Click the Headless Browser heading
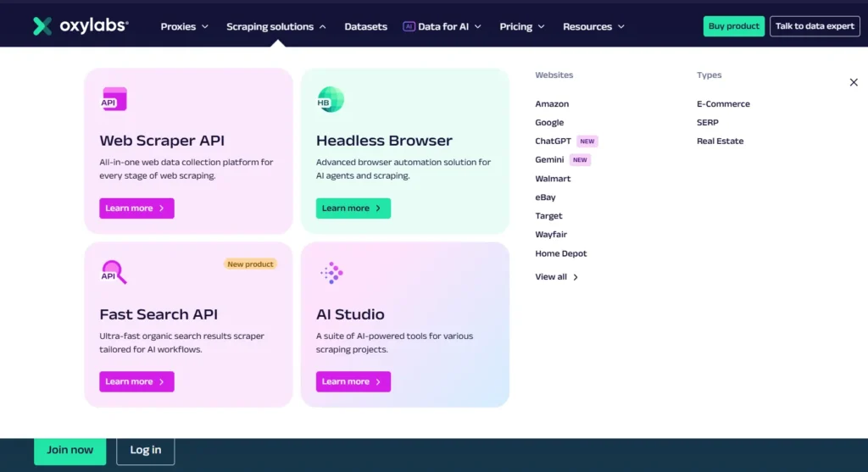 384,141
